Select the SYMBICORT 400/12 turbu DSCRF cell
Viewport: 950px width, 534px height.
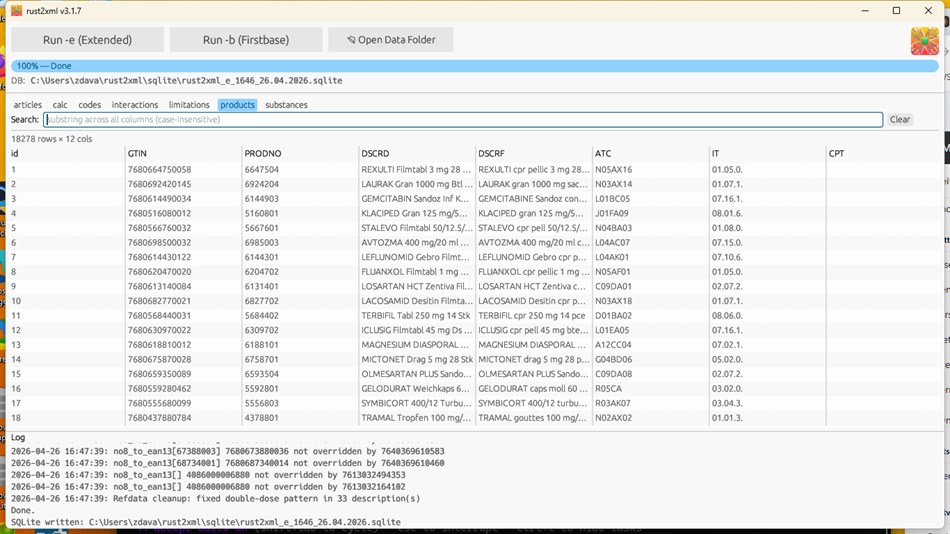(x=533, y=403)
